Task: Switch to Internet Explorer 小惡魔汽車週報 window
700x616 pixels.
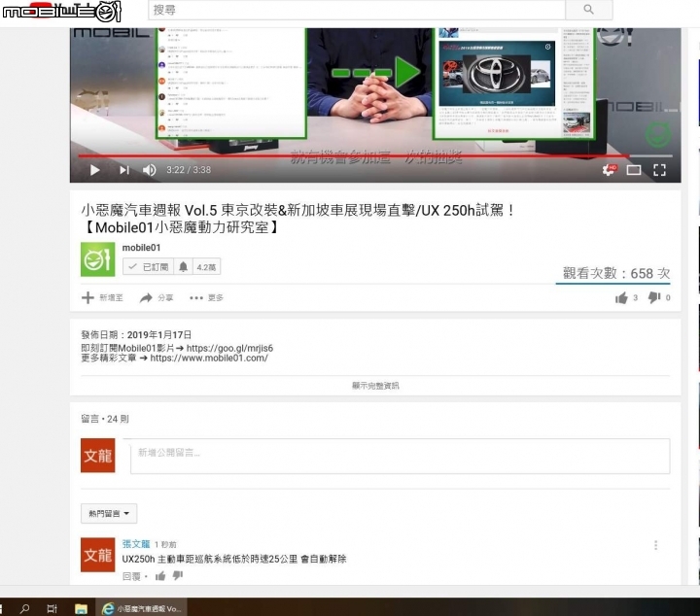Action: tap(142, 608)
